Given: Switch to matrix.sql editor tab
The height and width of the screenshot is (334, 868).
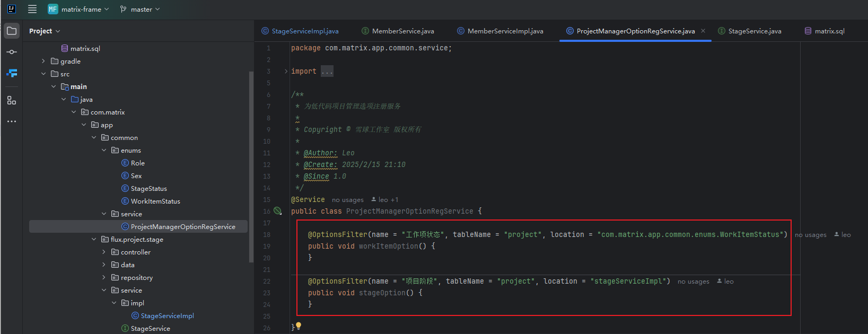Looking at the screenshot, I should pos(825,31).
